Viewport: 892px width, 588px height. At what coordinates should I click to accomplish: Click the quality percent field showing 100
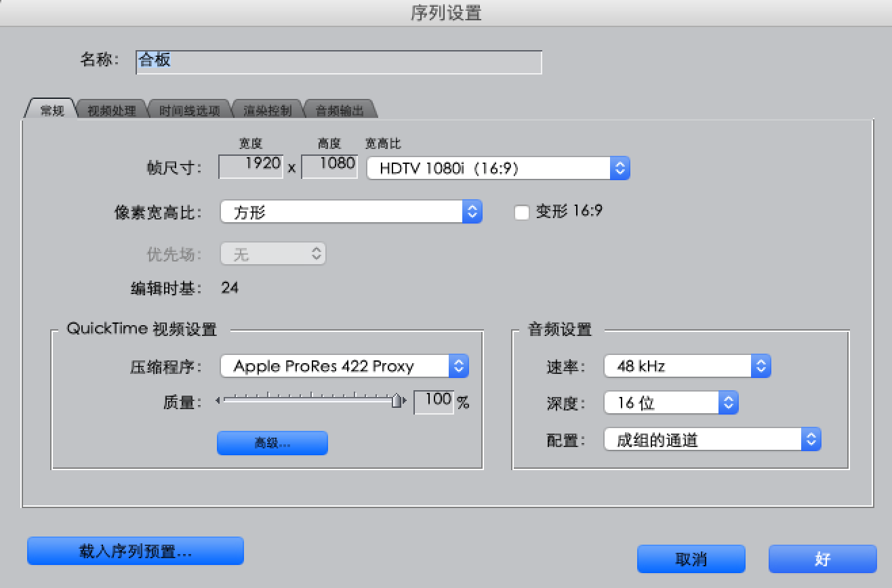(434, 401)
